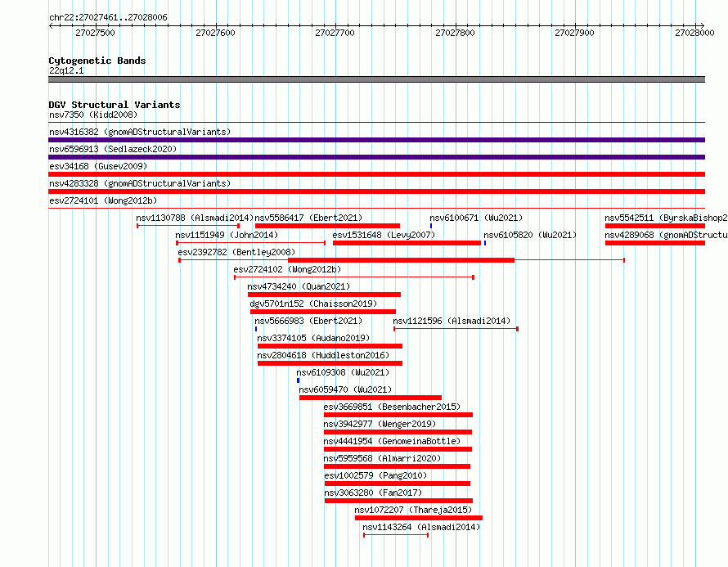Click nsv3374105 (Audano2019) red bar
The width and height of the screenshot is (728, 567).
[x=330, y=346]
